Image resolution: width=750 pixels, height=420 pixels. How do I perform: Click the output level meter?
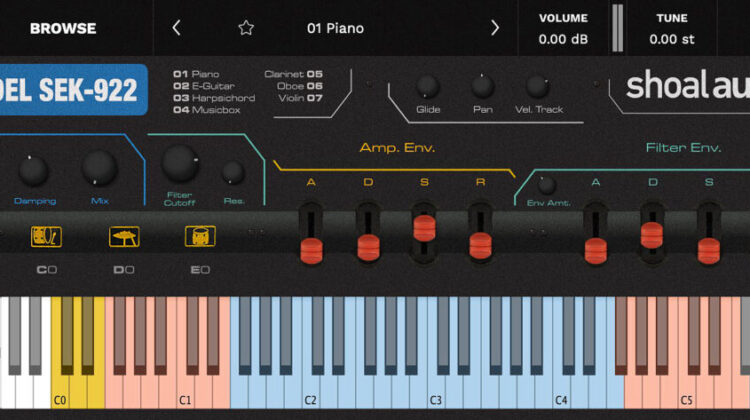pos(618,28)
